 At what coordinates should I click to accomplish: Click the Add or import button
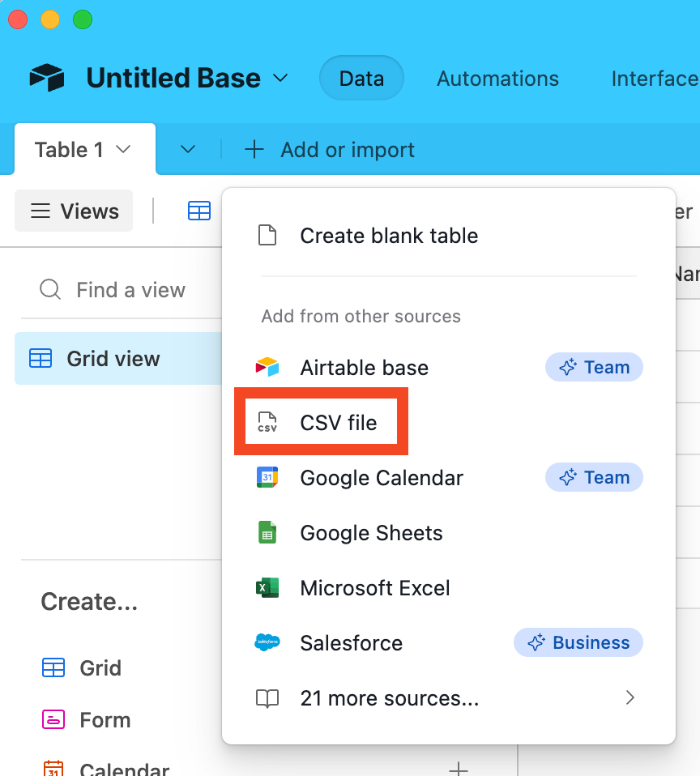coord(331,150)
